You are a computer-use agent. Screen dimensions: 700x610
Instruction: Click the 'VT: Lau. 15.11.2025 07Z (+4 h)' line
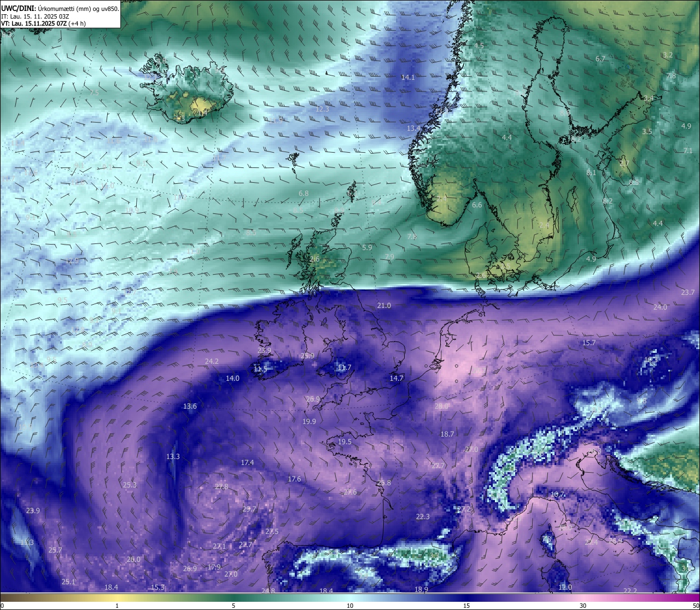(x=43, y=23)
